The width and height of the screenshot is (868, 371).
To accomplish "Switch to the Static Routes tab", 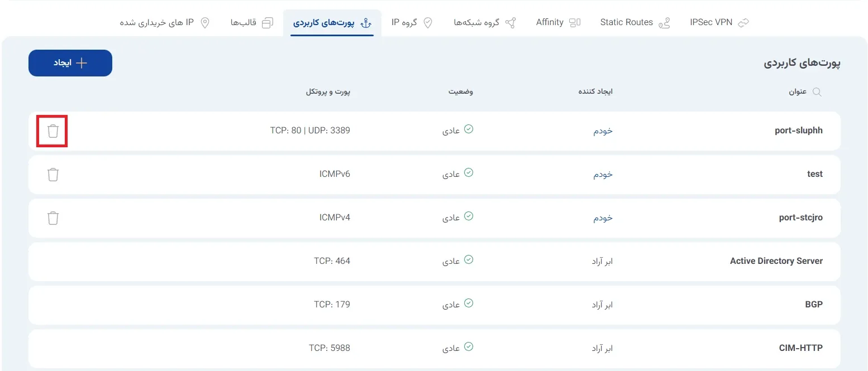I will click(635, 23).
